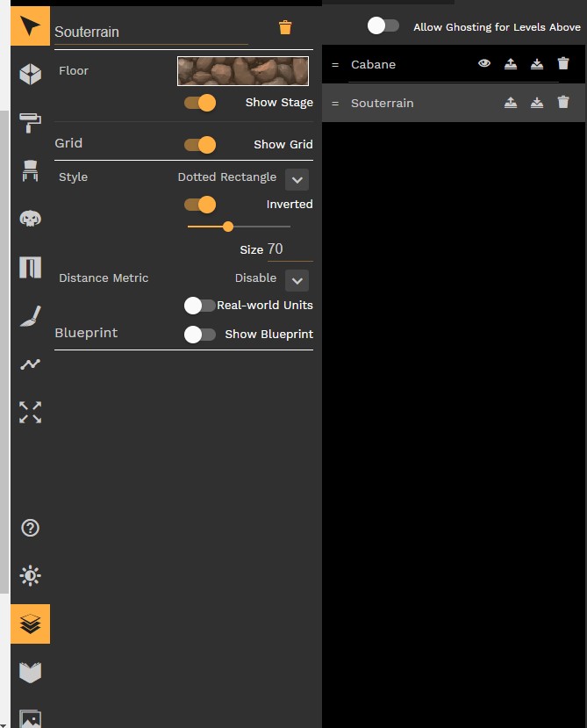Delete the Souterrain level with orange trash
Screen dimensions: 587x728
285,28
